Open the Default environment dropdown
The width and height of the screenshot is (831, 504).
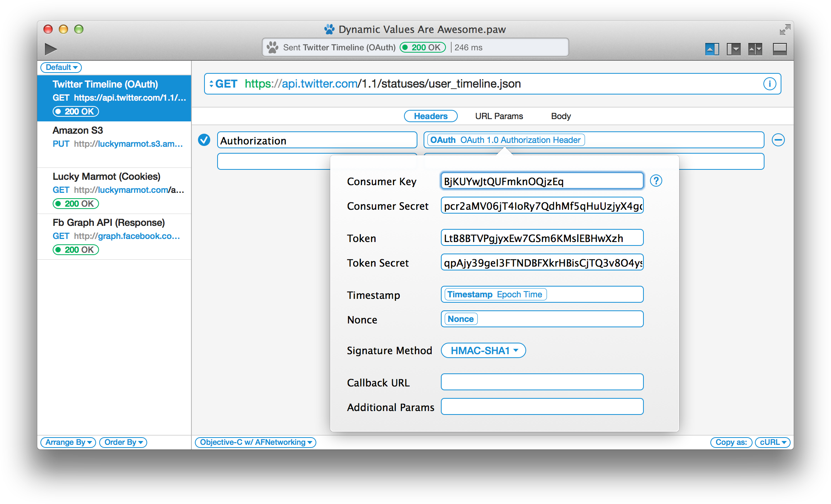(x=61, y=67)
